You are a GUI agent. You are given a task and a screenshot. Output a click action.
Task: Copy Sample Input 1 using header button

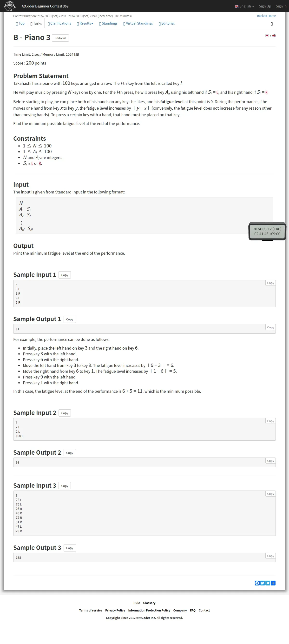(65, 275)
